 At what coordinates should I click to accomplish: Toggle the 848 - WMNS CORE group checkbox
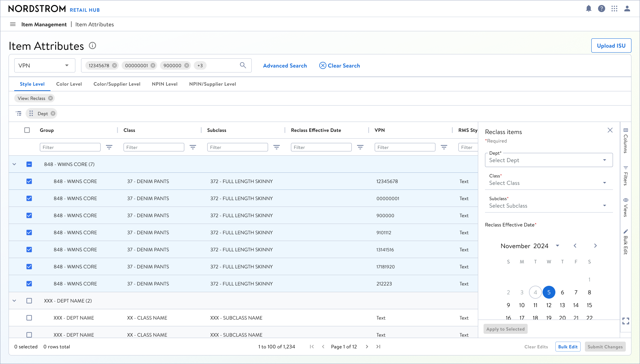pyautogui.click(x=29, y=164)
